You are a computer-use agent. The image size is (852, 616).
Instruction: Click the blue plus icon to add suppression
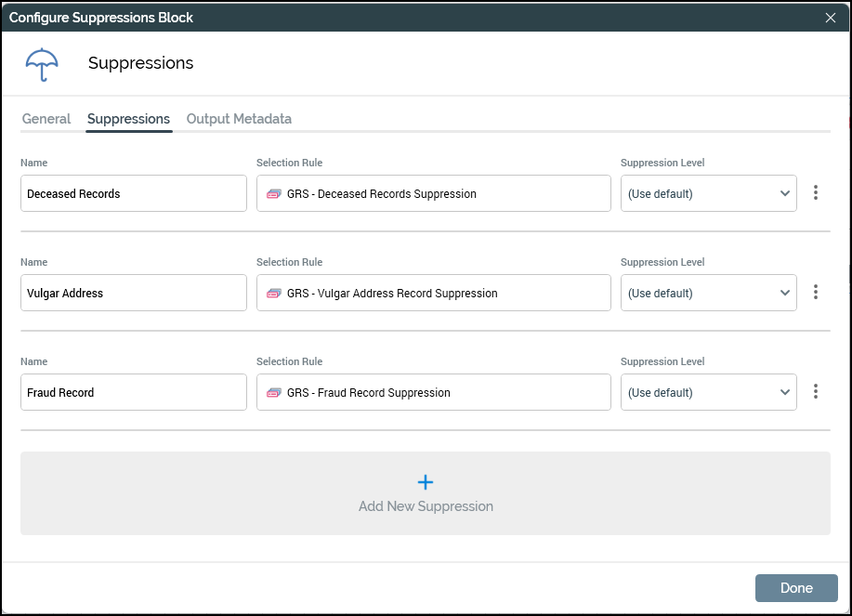pos(426,482)
